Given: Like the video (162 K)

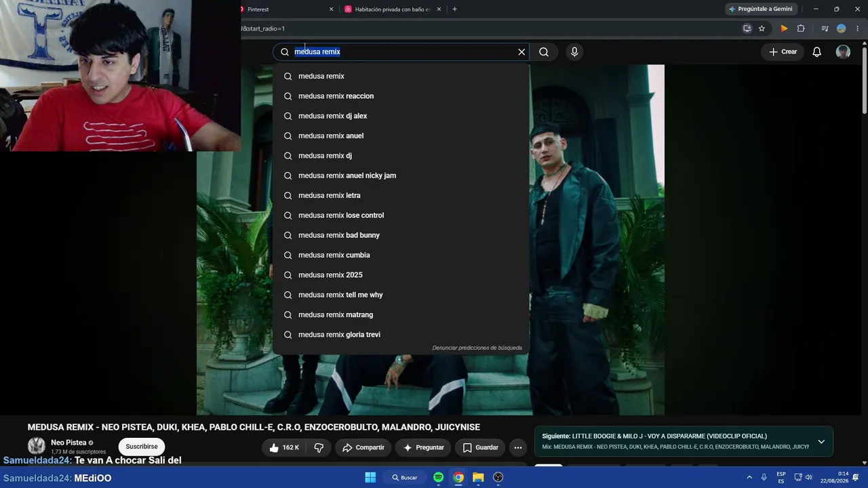Looking at the screenshot, I should [283, 447].
